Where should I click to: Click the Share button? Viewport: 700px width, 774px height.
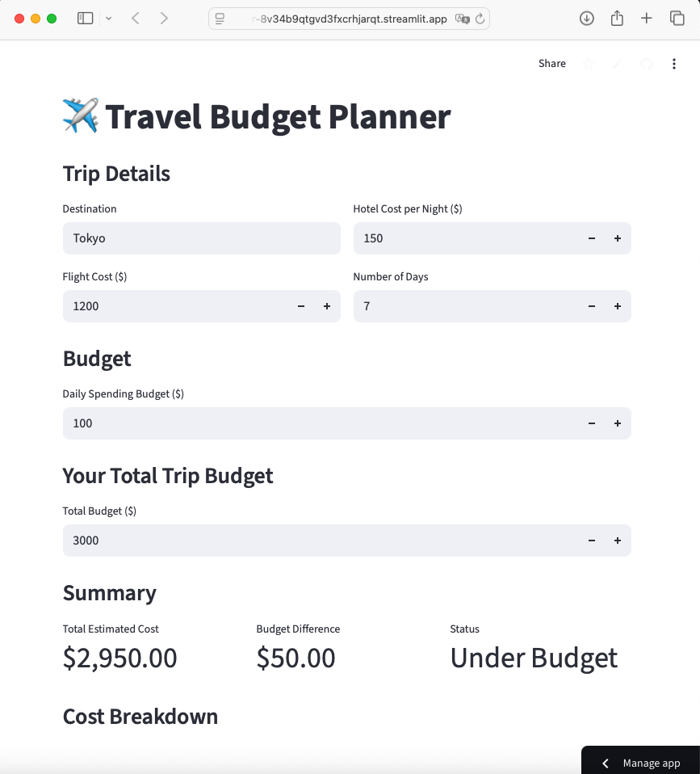pyautogui.click(x=551, y=64)
